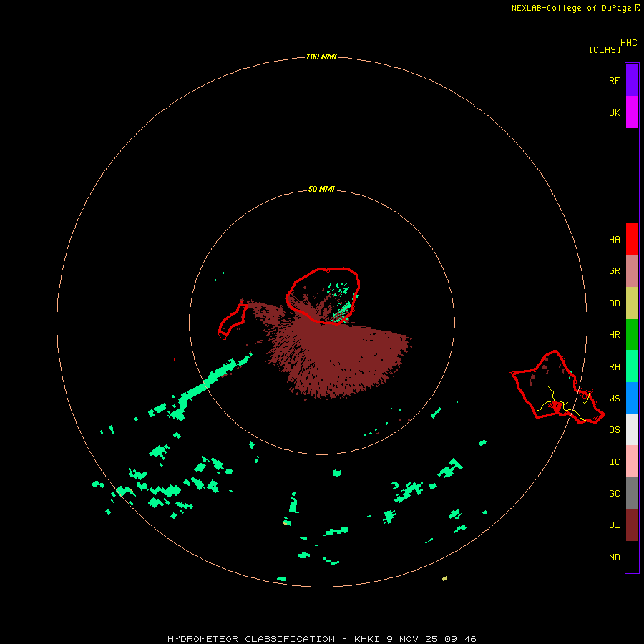Image resolution: width=644 pixels, height=644 pixels.
Task: Click the HA red legend swatch
Action: click(x=632, y=239)
